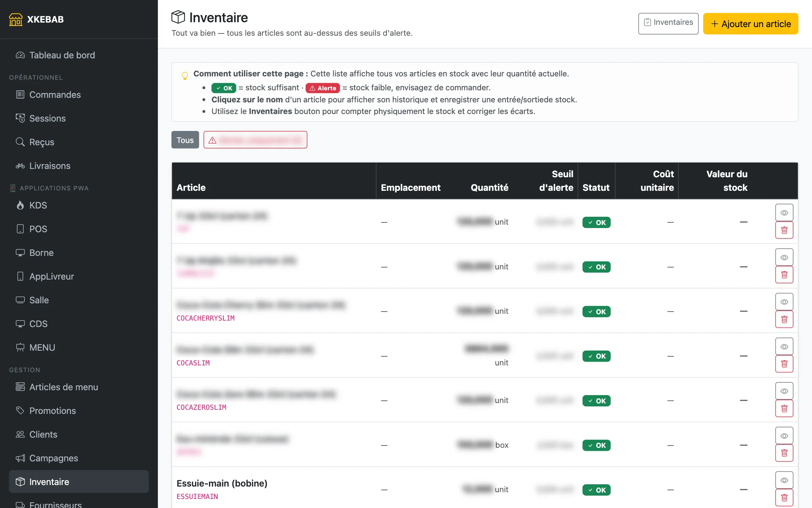
Task: View details of COCASLIM with eye icon
Action: point(784,347)
